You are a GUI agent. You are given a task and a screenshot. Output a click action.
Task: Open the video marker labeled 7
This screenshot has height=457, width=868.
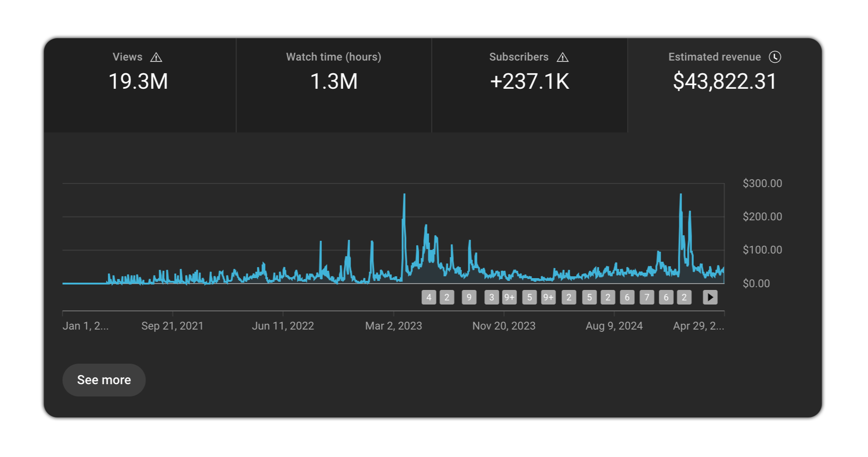pyautogui.click(x=647, y=297)
